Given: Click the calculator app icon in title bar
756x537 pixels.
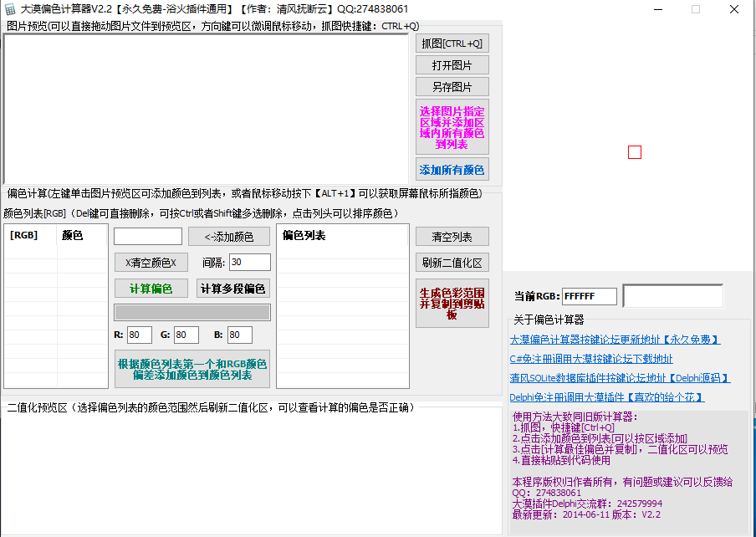Looking at the screenshot, I should coord(10,9).
